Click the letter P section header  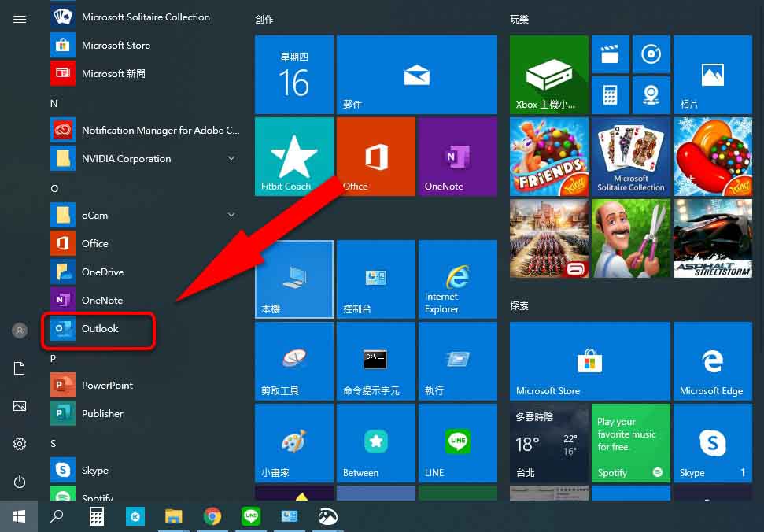(x=53, y=359)
